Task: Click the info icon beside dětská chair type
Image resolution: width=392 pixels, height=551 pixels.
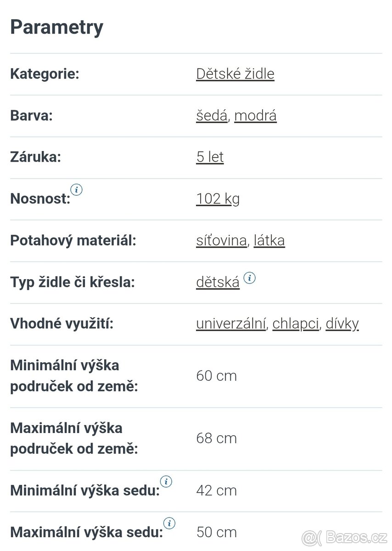Action: pos(250,277)
